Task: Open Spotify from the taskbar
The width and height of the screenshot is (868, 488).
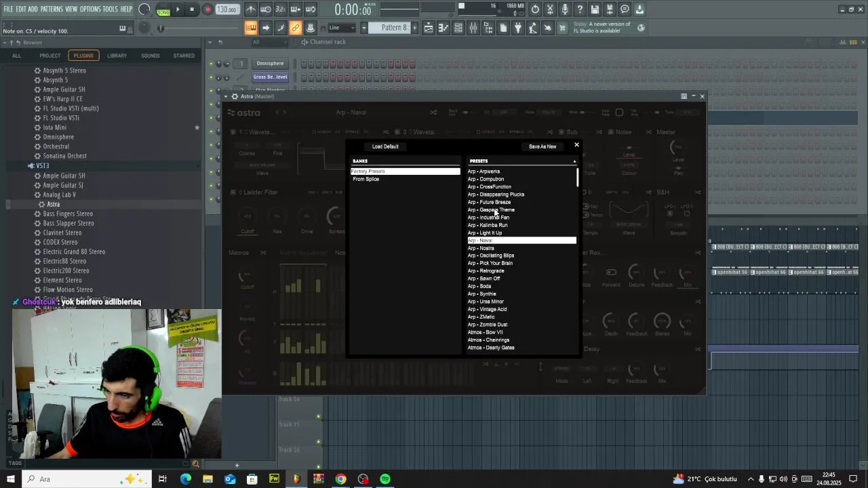Action: [385, 479]
